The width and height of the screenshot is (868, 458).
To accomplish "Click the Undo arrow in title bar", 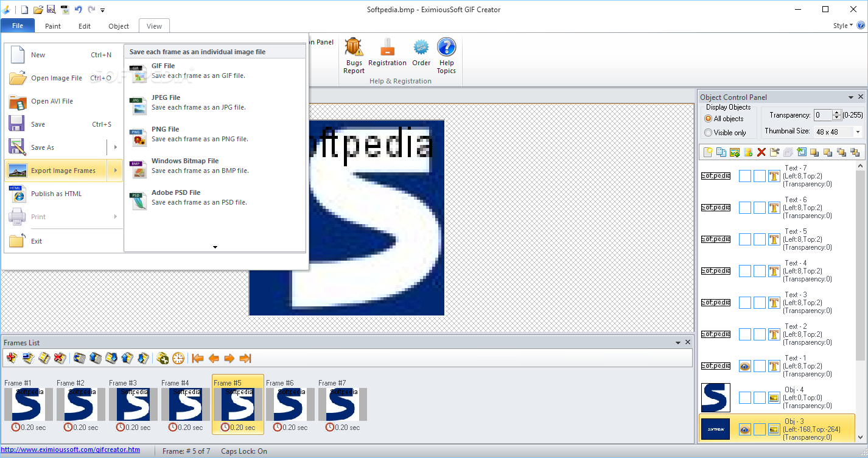I will pos(78,9).
